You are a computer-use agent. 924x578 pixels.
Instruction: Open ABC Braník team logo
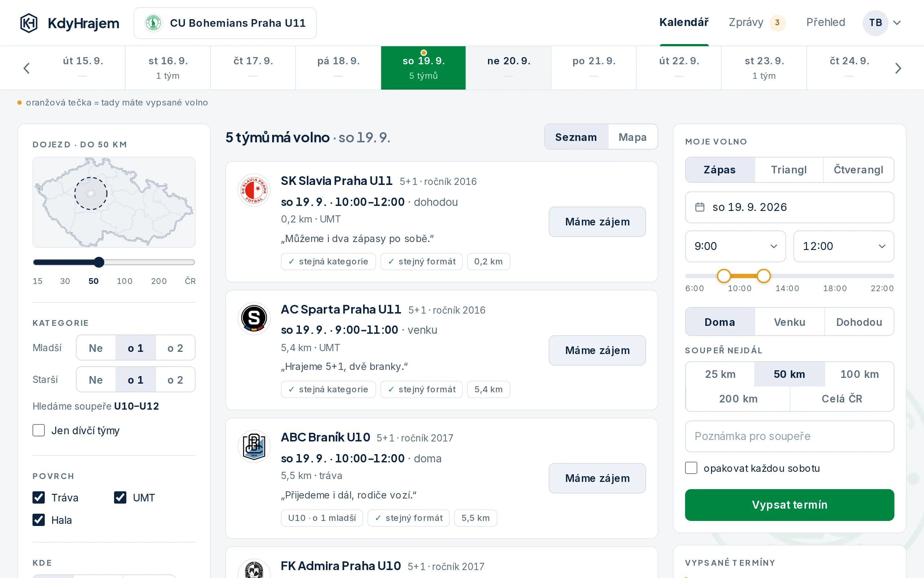point(254,447)
